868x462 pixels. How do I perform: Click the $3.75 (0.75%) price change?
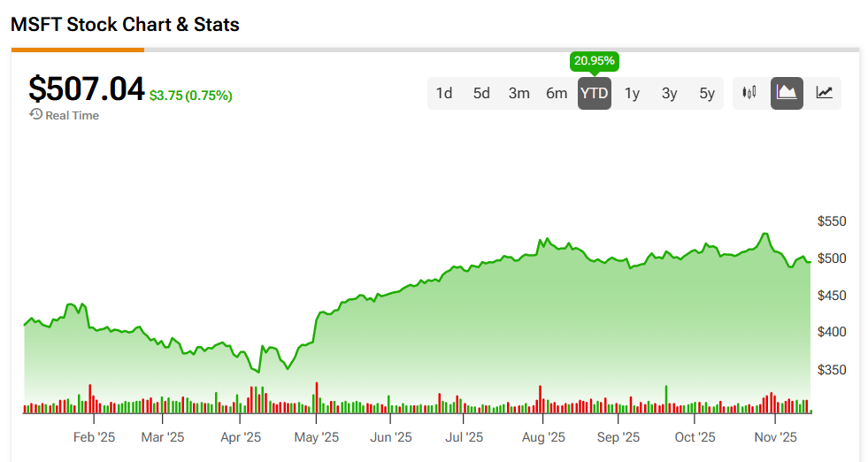pos(191,96)
